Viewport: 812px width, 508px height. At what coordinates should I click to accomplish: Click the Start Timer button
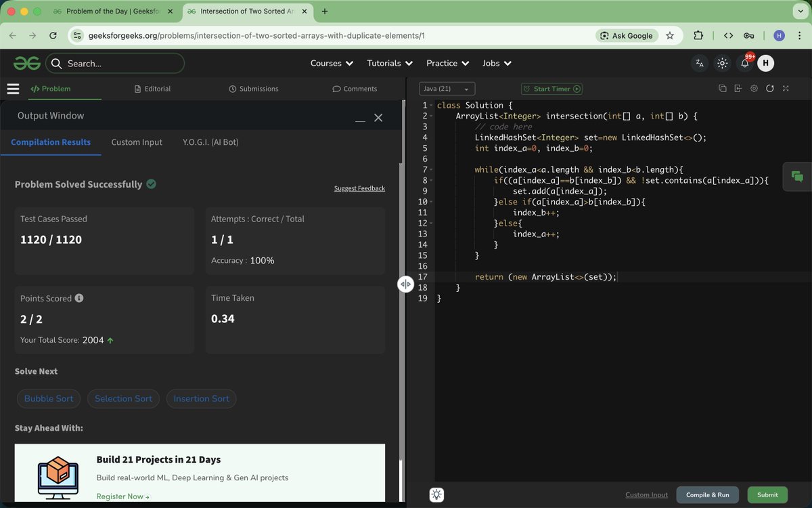[551, 89]
